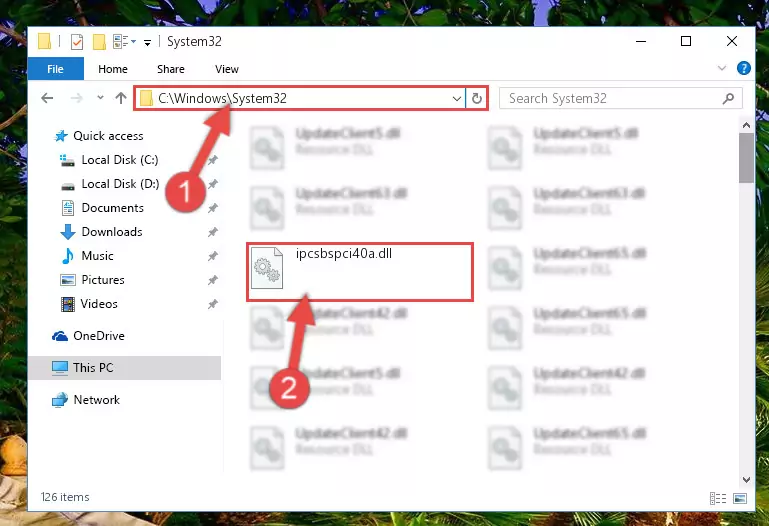Open the File menu tab
Screen dimensions: 769x526
[55, 69]
